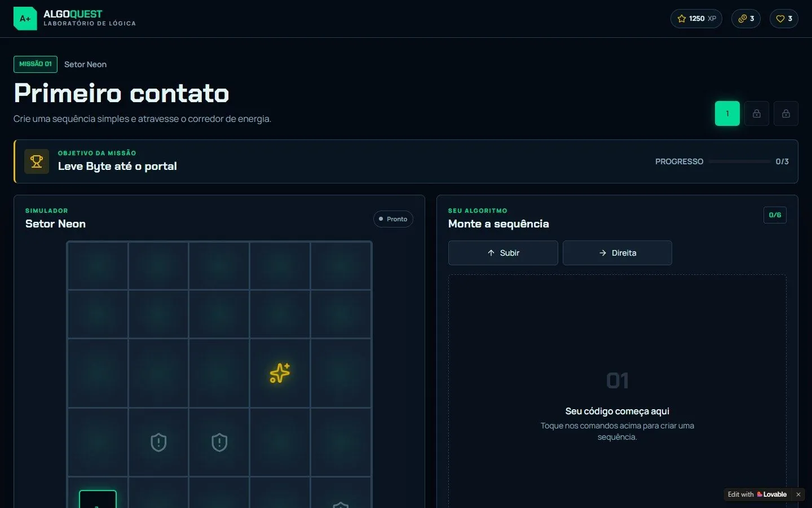Open locked level 3 padlock button
This screenshot has width=812, height=508.
(786, 113)
